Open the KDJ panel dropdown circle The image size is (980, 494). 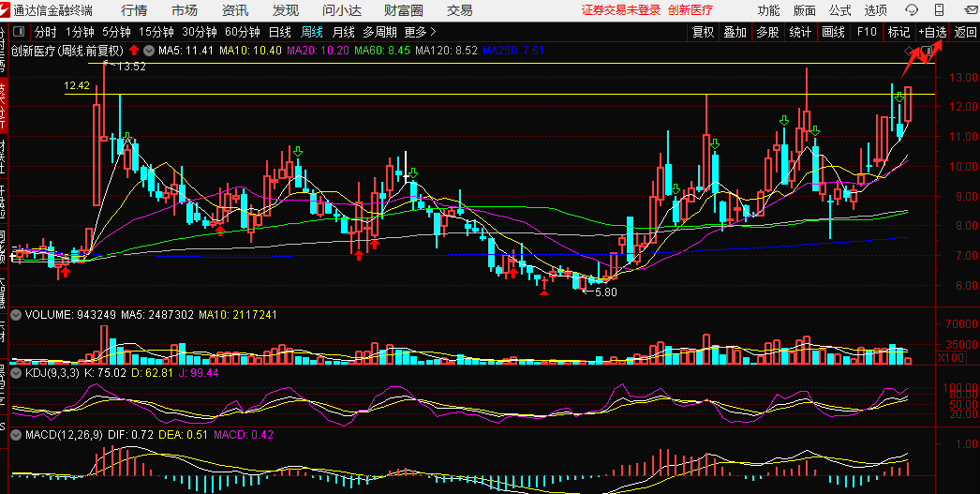16,373
